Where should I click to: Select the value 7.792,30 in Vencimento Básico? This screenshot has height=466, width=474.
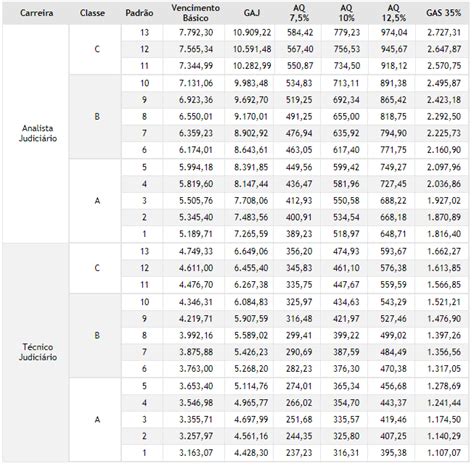(196, 33)
